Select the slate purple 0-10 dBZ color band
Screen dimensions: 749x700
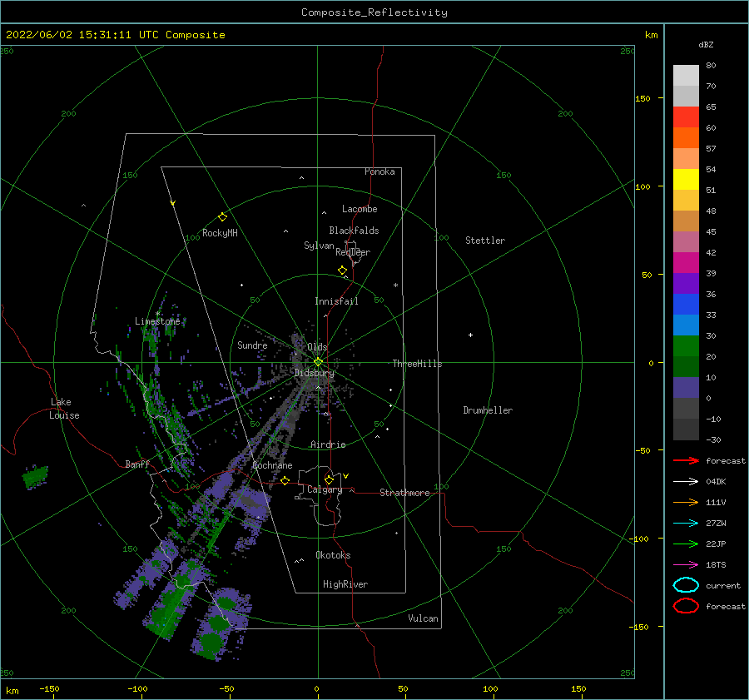coord(686,388)
